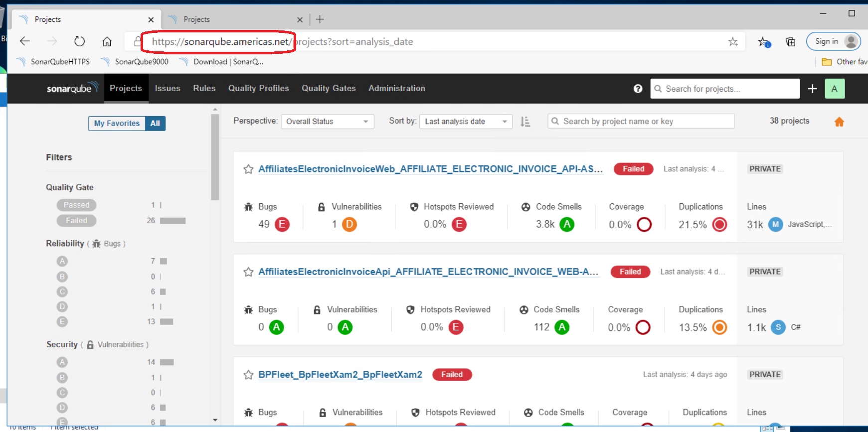The image size is (868, 432).
Task: Click the Bugs A badge with 0
Action: pos(277,327)
